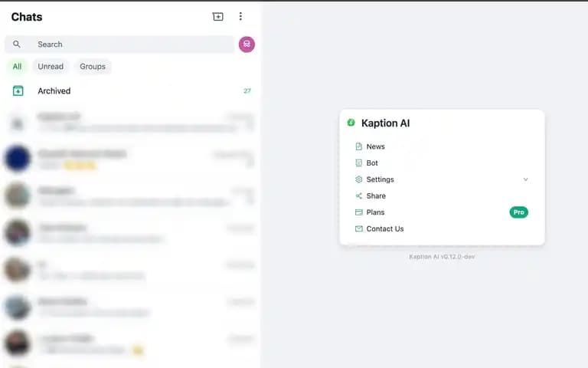The height and width of the screenshot is (368, 588).
Task: Select the Groups filter tab
Action: click(93, 67)
